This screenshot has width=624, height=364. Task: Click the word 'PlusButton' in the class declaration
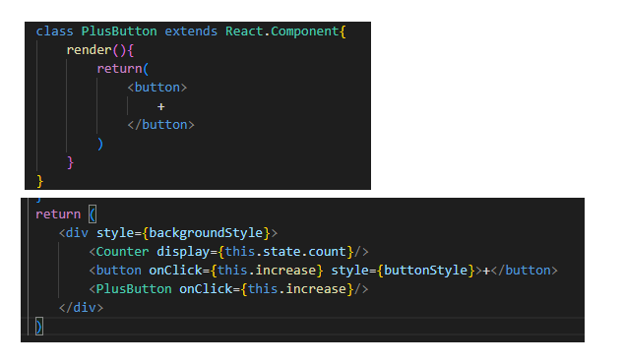click(119, 31)
